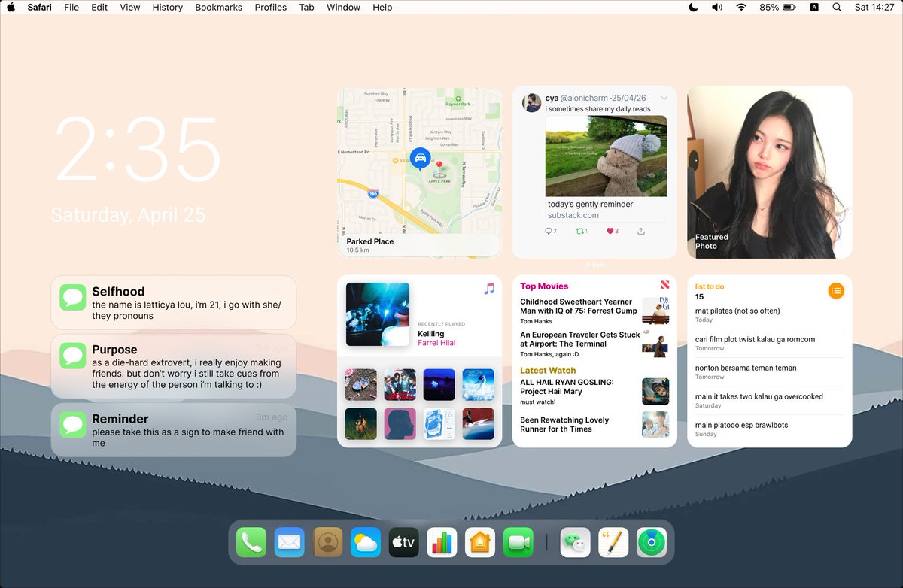The image size is (903, 588).
Task: Open Spotlight search in menu bar
Action: tap(837, 7)
